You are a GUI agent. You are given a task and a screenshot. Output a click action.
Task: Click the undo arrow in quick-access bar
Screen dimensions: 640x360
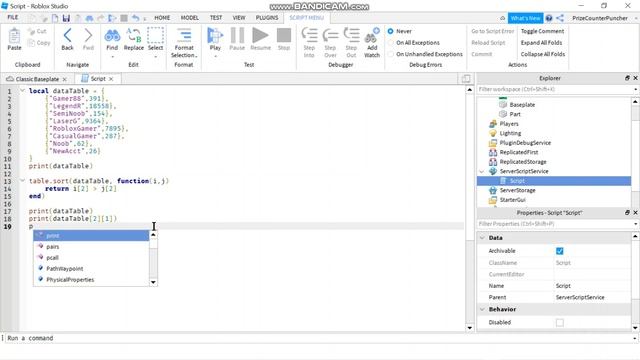point(136,18)
